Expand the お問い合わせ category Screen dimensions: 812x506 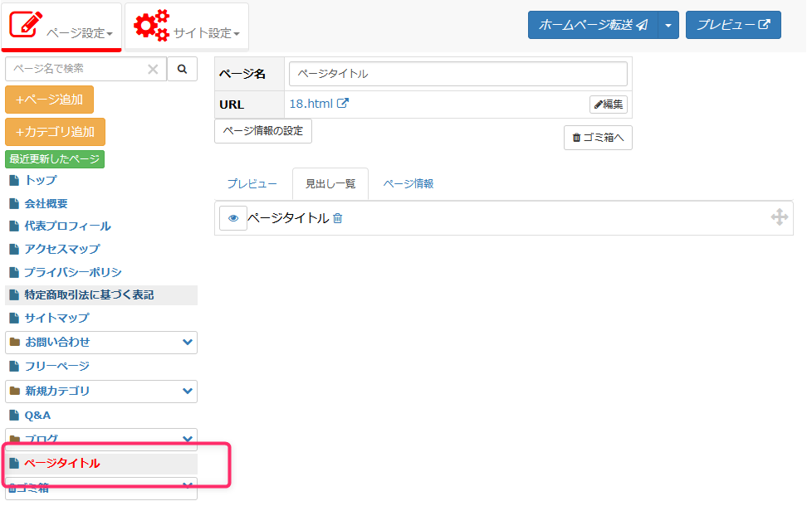[x=188, y=342]
